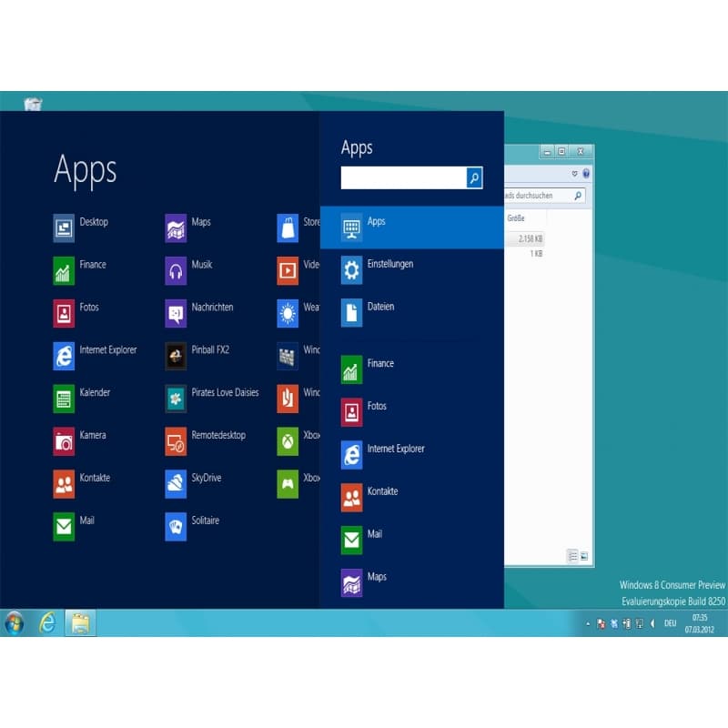This screenshot has height=728, width=728.
Task: Open File Explorer from the taskbar
Action: point(80,622)
